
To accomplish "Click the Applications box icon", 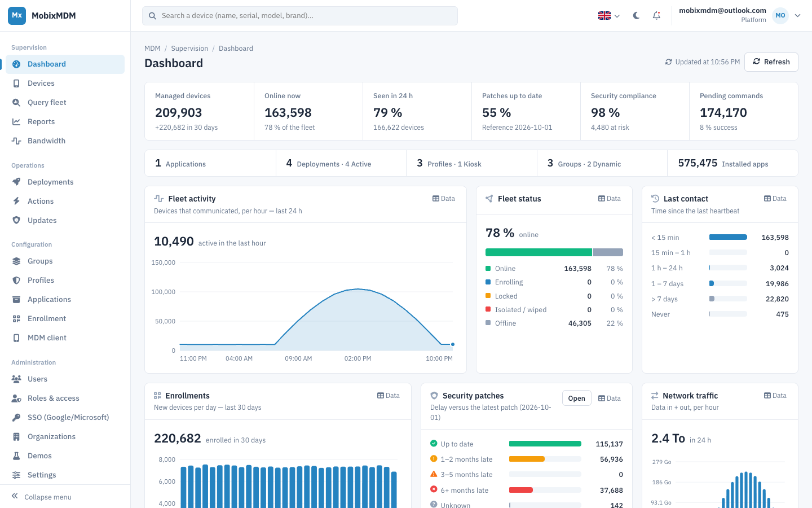I will click(16, 300).
